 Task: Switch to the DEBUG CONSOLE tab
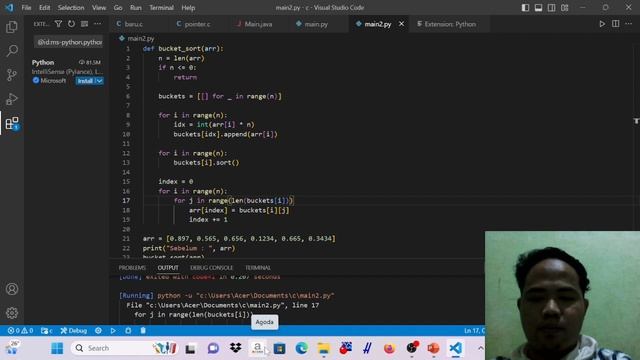(x=211, y=268)
